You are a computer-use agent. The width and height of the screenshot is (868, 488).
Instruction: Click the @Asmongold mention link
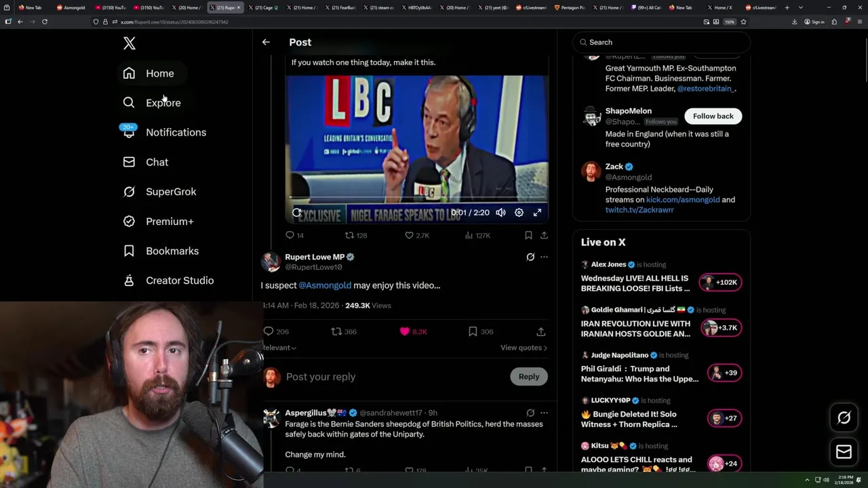[x=325, y=285]
